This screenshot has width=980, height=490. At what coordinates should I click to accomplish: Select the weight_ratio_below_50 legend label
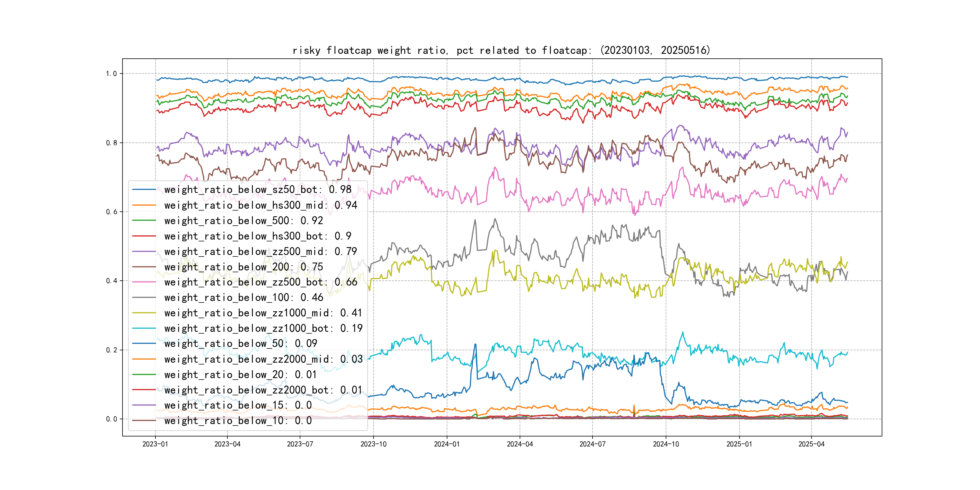[x=240, y=344]
